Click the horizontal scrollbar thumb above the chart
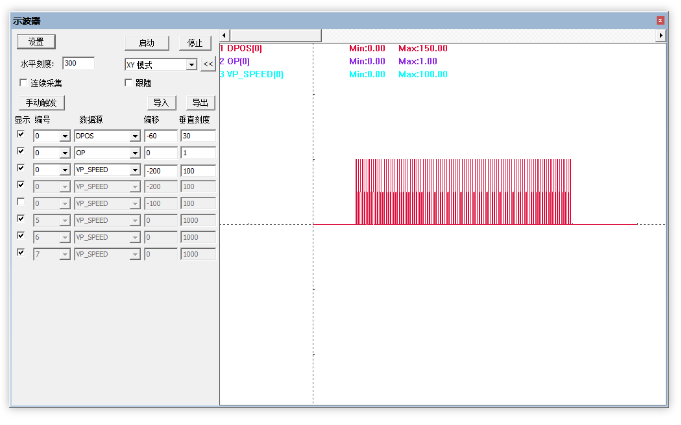This screenshot has height=425, width=681. click(x=276, y=36)
